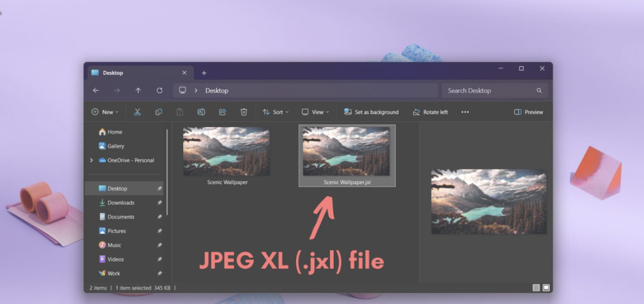Close the File Explorer window

tap(542, 68)
